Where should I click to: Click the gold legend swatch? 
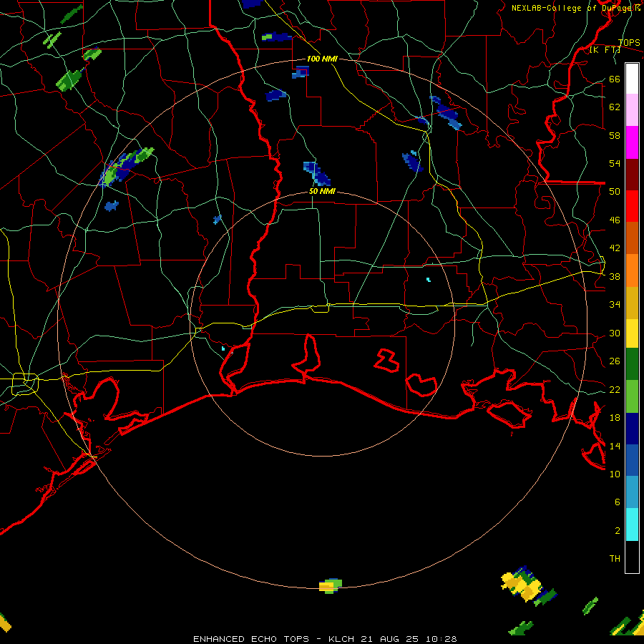pos(632,303)
